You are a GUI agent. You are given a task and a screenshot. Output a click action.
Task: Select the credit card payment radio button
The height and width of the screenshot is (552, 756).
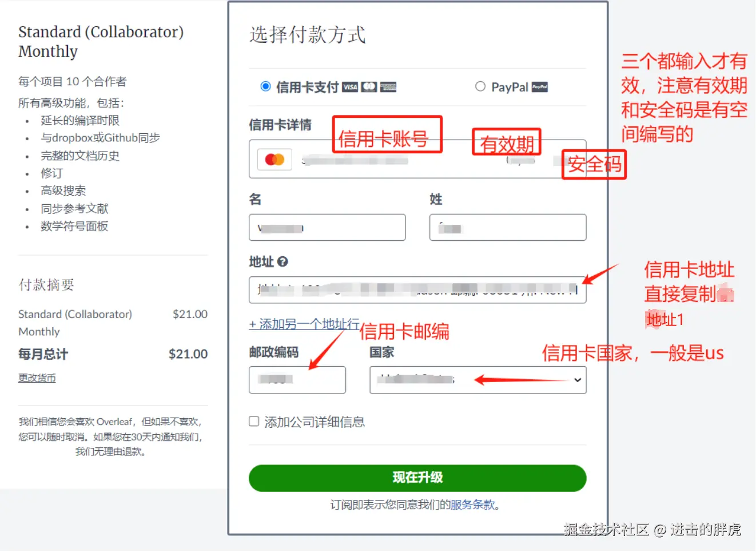point(265,86)
